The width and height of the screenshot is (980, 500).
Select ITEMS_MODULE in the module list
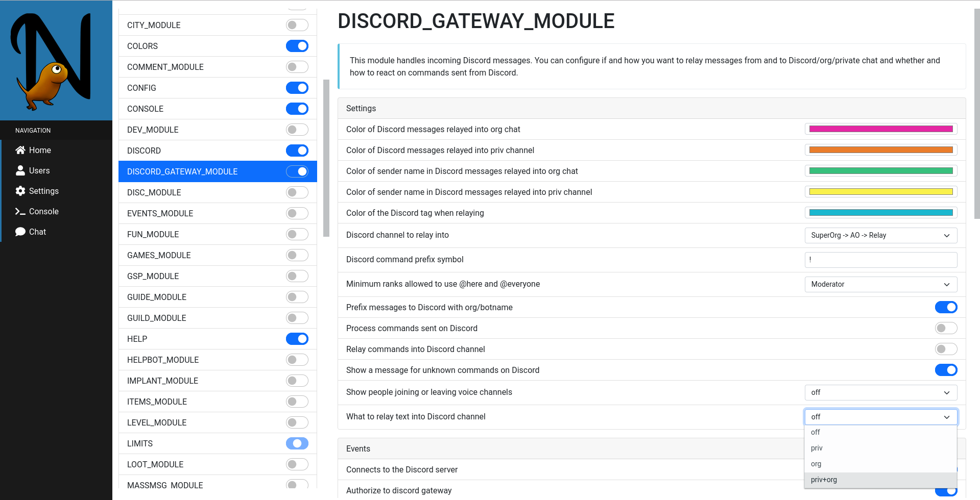click(218, 402)
